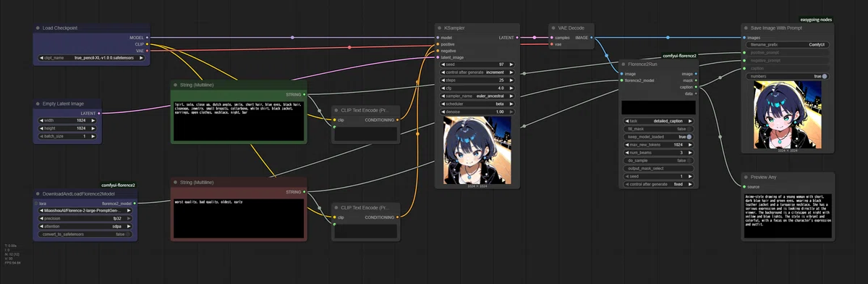Decrease the denoise value arrow
The height and width of the screenshot is (284, 868).
coord(443,112)
